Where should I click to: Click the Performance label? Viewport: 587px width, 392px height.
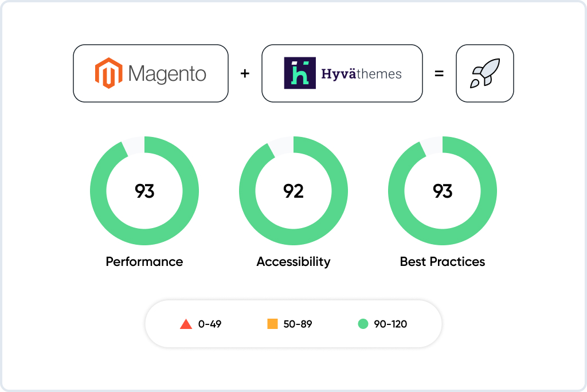[144, 261]
